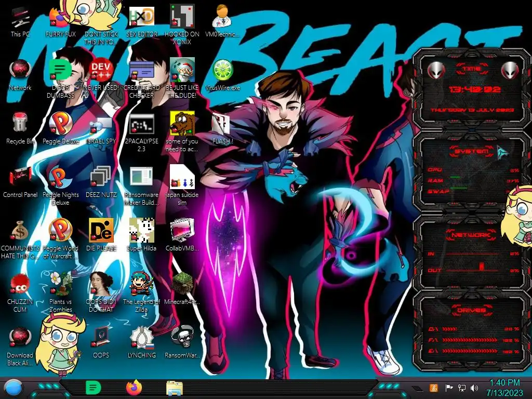The width and height of the screenshot is (532, 399).
Task: Select the DEEZ NUTZ stacked windows icon
Action: (101, 182)
